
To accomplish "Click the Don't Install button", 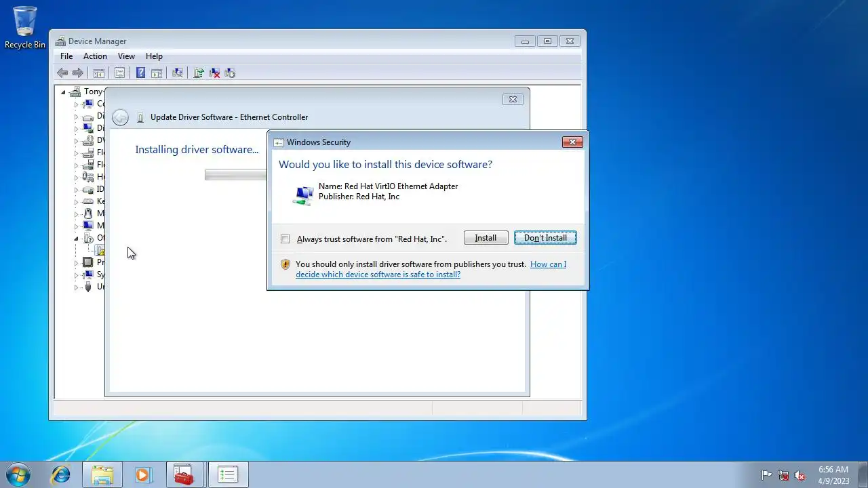I will 545,238.
